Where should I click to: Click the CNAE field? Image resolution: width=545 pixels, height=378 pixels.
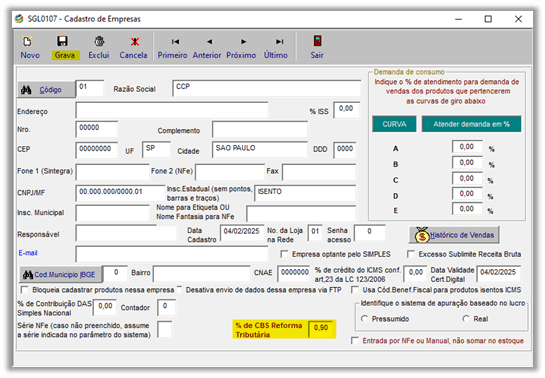click(294, 274)
